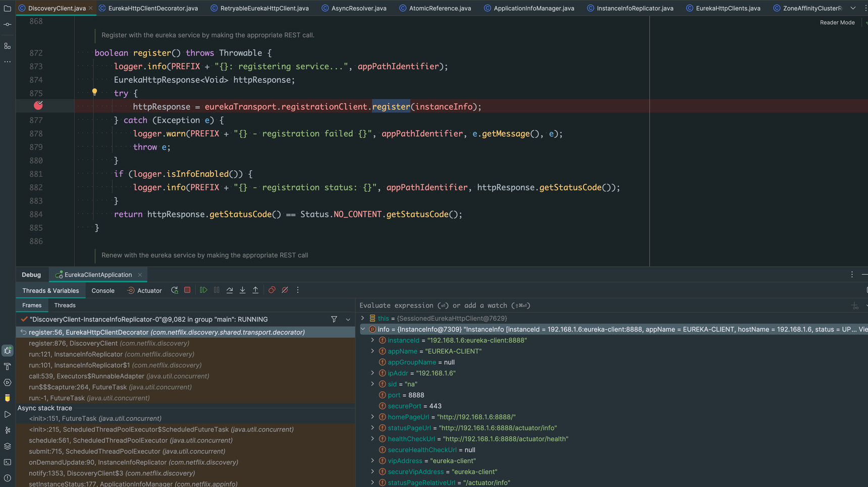This screenshot has width=868, height=487.
Task: Close the DiscoveryClient.java editor tab
Action: [x=90, y=8]
